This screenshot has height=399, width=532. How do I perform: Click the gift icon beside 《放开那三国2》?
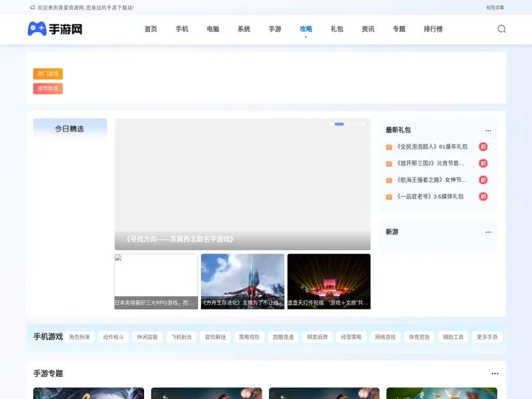(x=389, y=163)
